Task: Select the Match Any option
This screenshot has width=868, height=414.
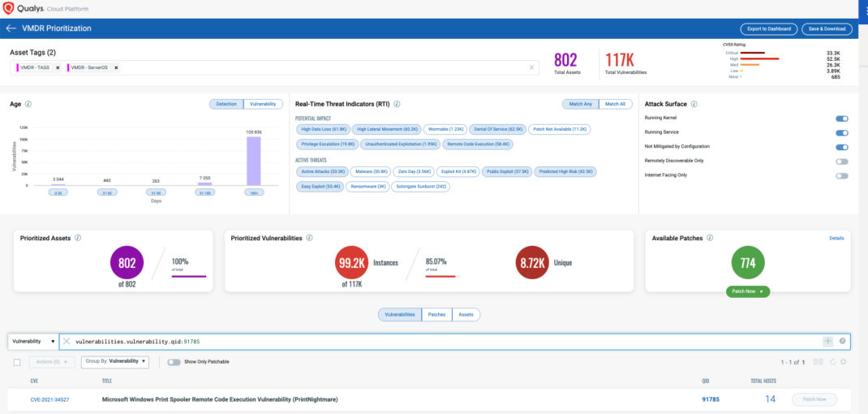Action: pyautogui.click(x=580, y=104)
